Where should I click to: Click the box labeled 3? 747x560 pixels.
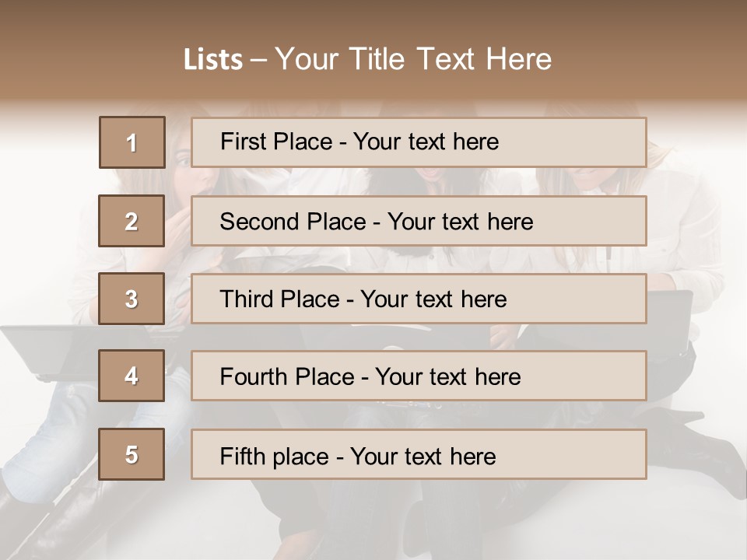tap(132, 299)
